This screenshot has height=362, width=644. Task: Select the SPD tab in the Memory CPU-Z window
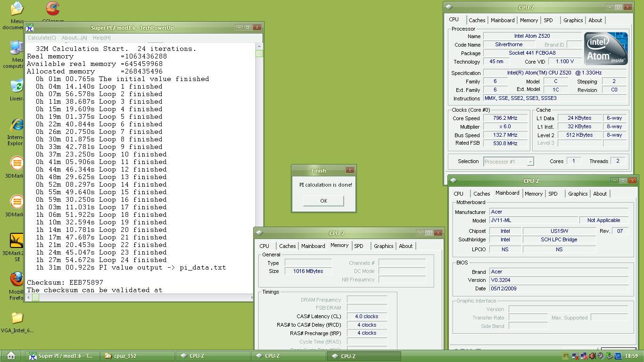click(x=358, y=246)
